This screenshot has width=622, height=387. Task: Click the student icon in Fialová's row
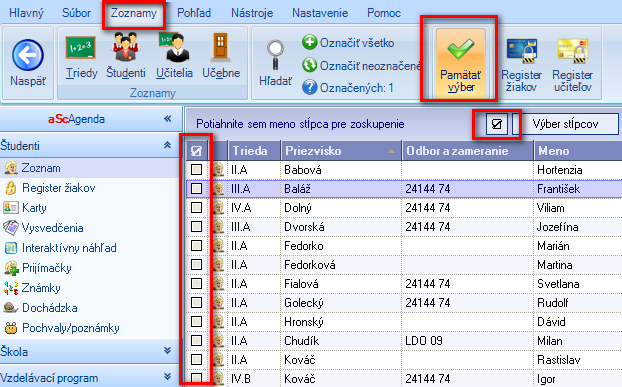[218, 284]
